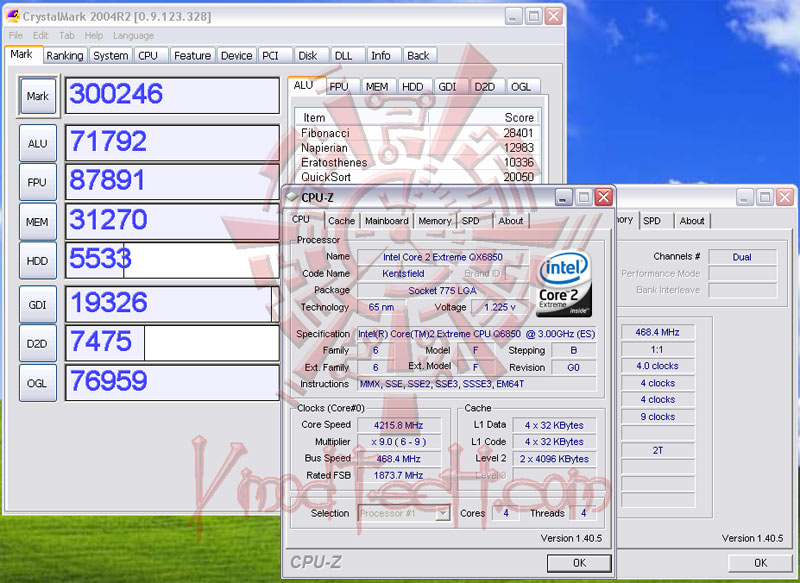Run the OGL benchmark button

38,383
